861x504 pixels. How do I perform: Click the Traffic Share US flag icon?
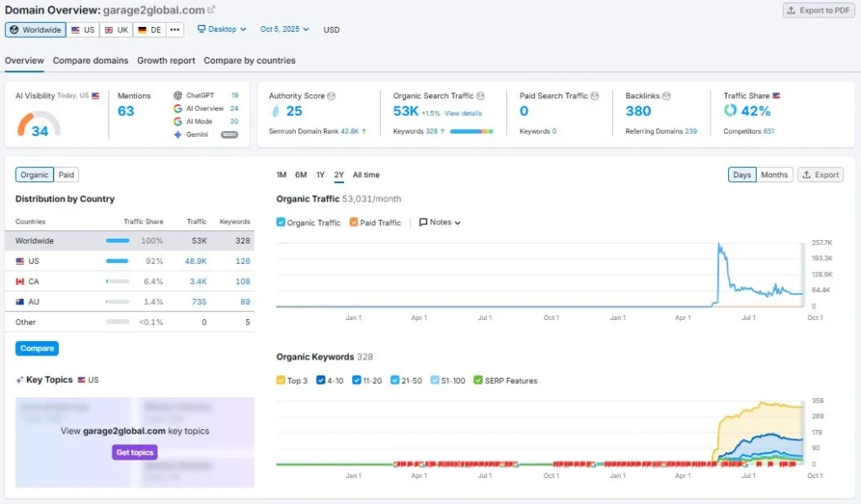[x=776, y=96]
